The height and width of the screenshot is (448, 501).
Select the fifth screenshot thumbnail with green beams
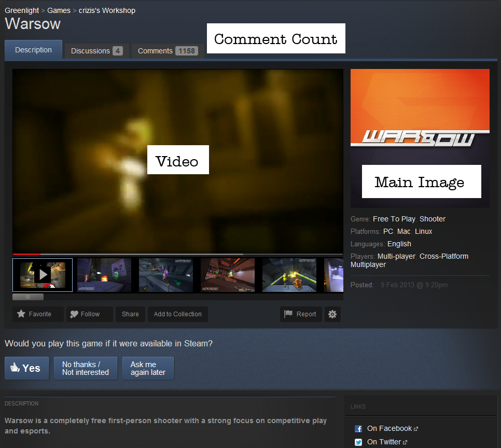[289, 275]
